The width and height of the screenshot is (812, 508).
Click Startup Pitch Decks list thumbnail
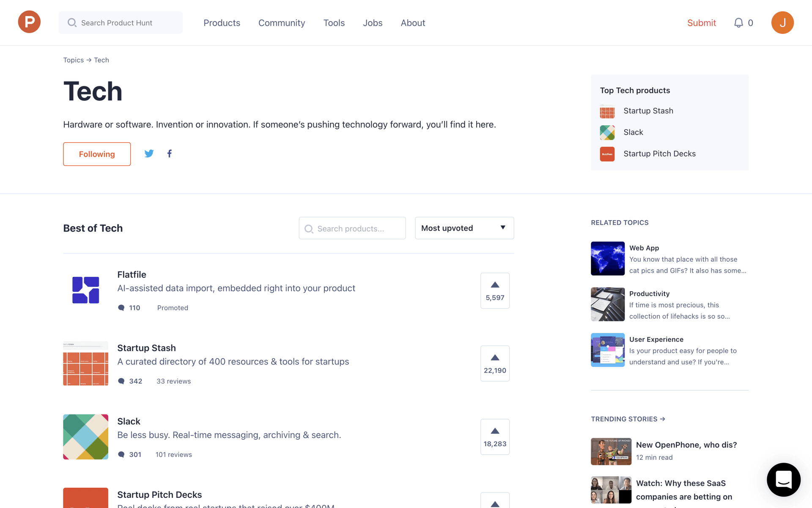tap(86, 498)
